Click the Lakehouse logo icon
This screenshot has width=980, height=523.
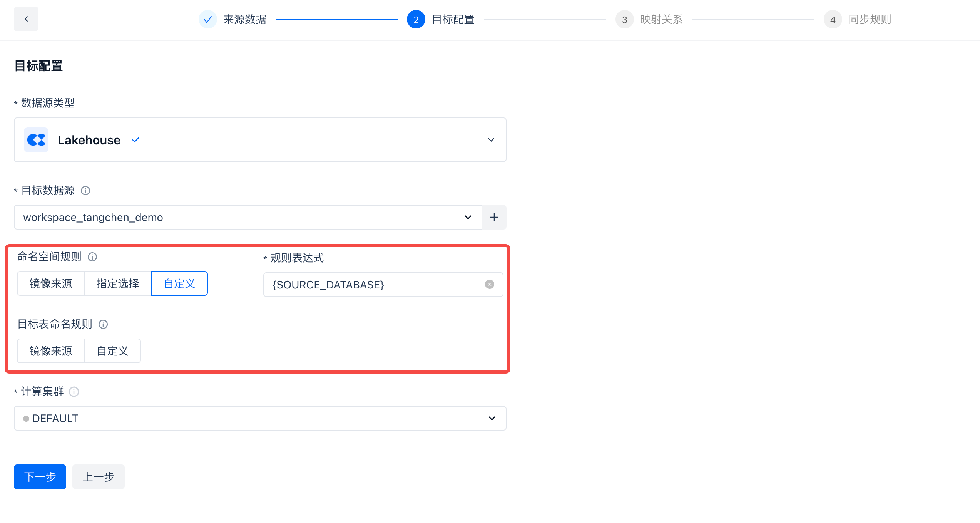point(36,140)
